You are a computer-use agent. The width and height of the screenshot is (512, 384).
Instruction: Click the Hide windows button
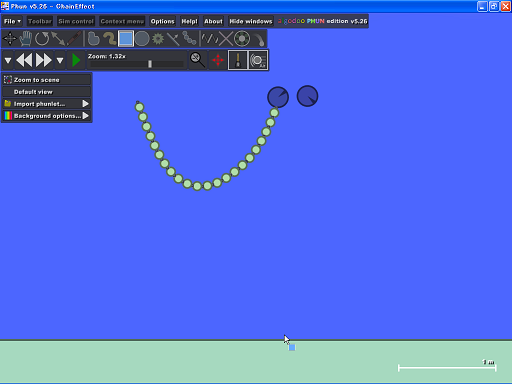251,21
